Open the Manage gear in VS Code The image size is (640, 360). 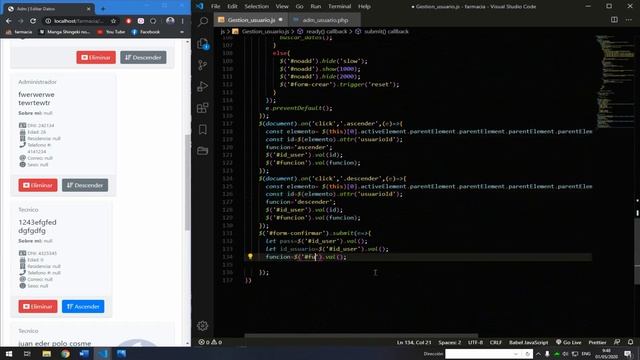coord(202,326)
